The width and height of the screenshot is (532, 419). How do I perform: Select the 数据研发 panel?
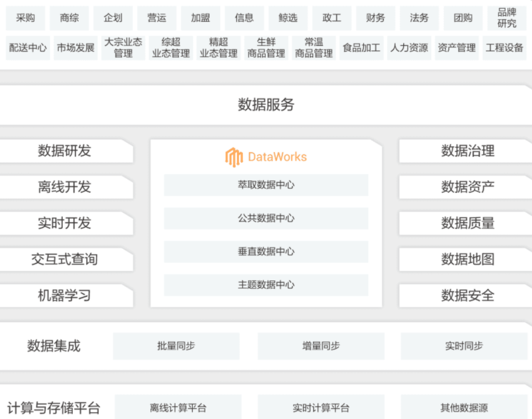pos(66,151)
